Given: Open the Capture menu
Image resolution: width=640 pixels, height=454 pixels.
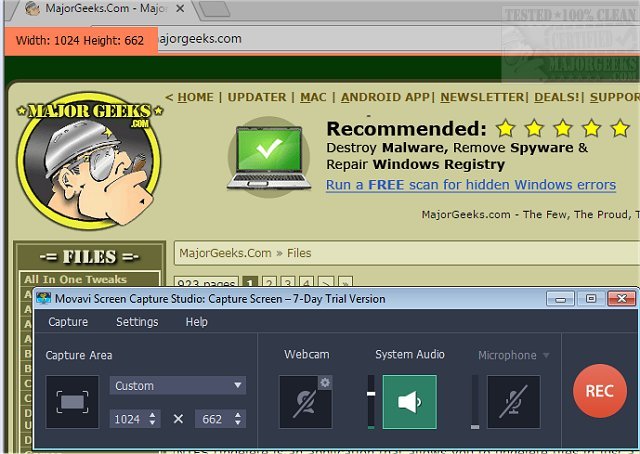Looking at the screenshot, I should [68, 322].
